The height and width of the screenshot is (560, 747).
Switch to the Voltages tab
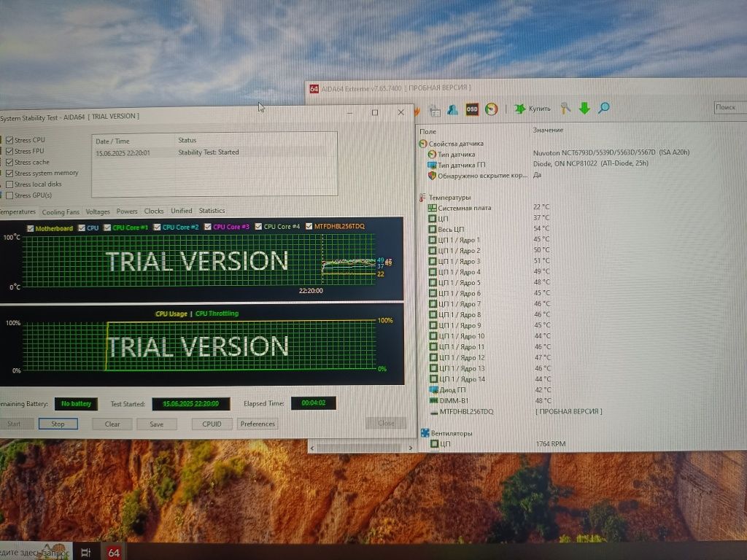point(98,211)
